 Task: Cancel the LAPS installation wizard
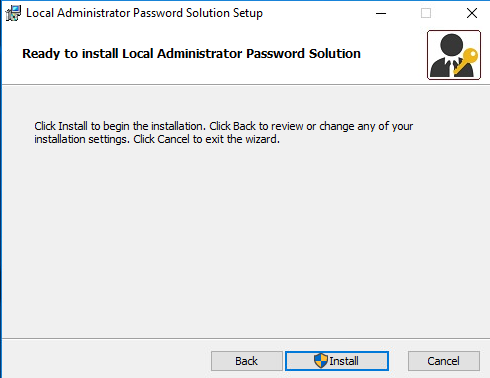pyautogui.click(x=444, y=361)
